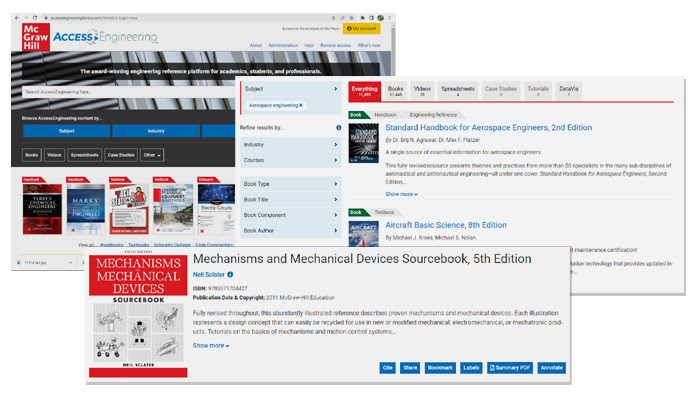Image resolution: width=700 pixels, height=420 pixels.
Task: Expand Show more in Mechanisms Sourcebook description
Action: coord(211,345)
